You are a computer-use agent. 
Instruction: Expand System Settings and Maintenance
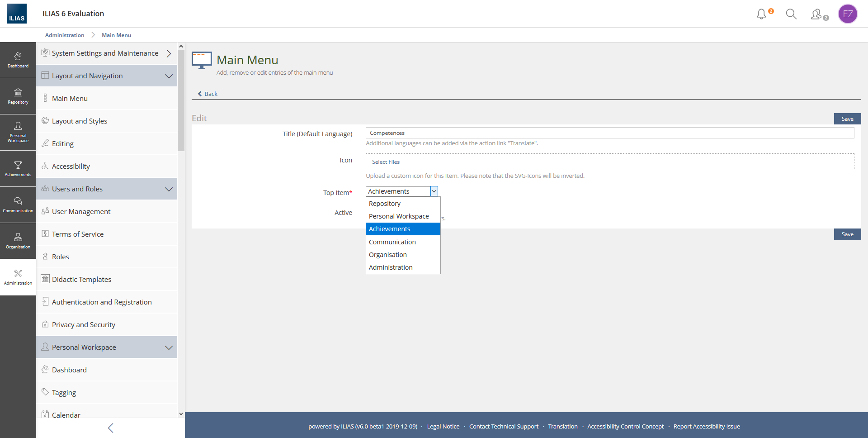(169, 53)
